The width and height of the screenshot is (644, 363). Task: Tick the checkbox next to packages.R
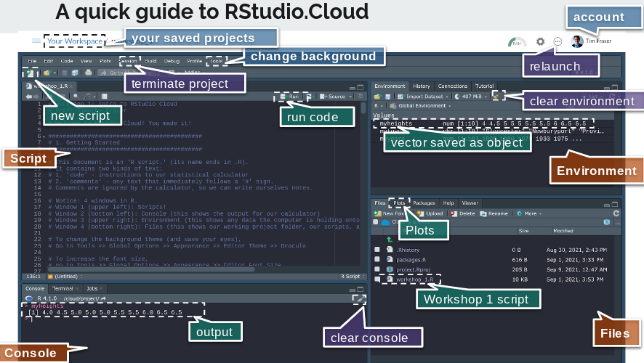pos(377,259)
